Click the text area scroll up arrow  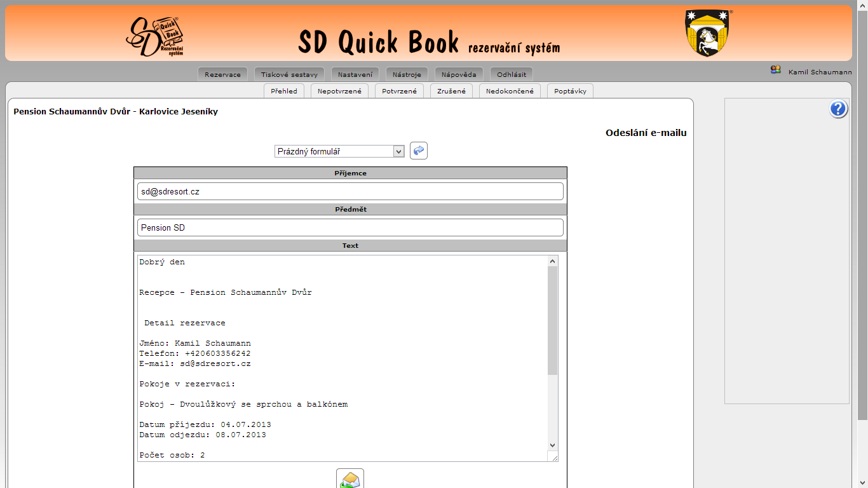point(552,261)
